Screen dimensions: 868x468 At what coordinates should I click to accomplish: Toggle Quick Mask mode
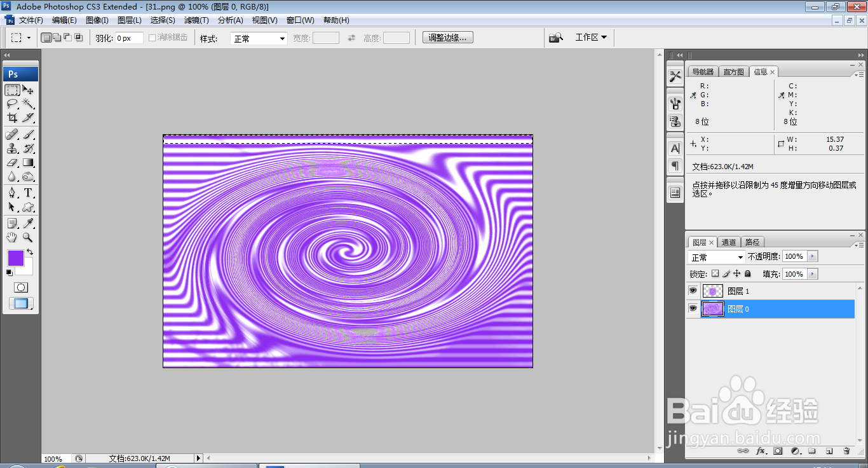21,287
